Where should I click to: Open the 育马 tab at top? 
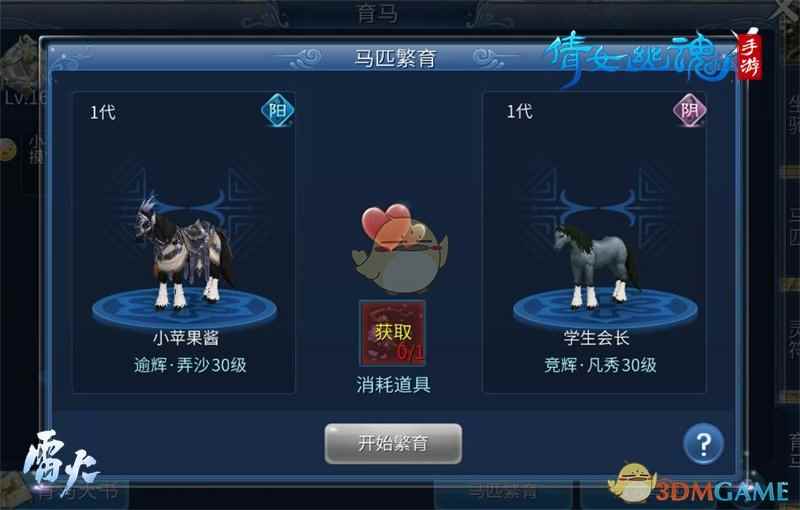click(378, 14)
